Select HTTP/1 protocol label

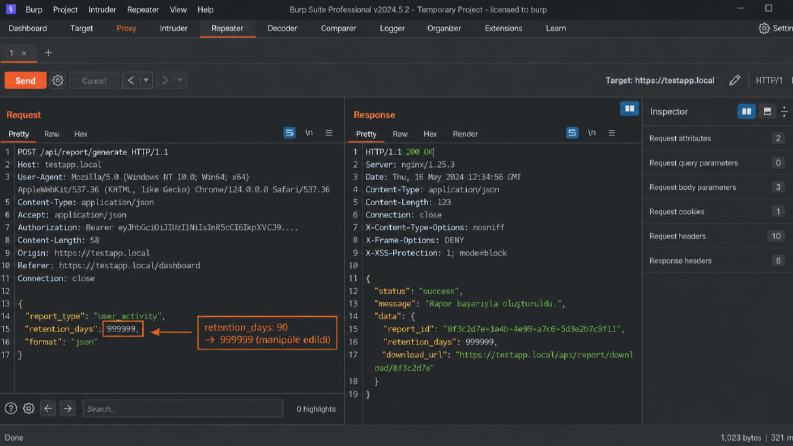769,80
